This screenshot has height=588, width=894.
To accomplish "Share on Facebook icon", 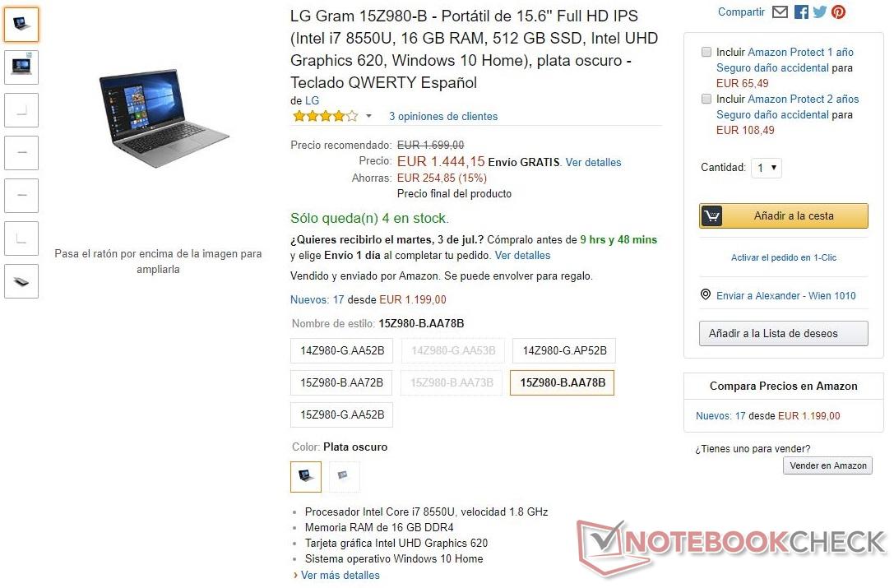I will click(x=800, y=12).
